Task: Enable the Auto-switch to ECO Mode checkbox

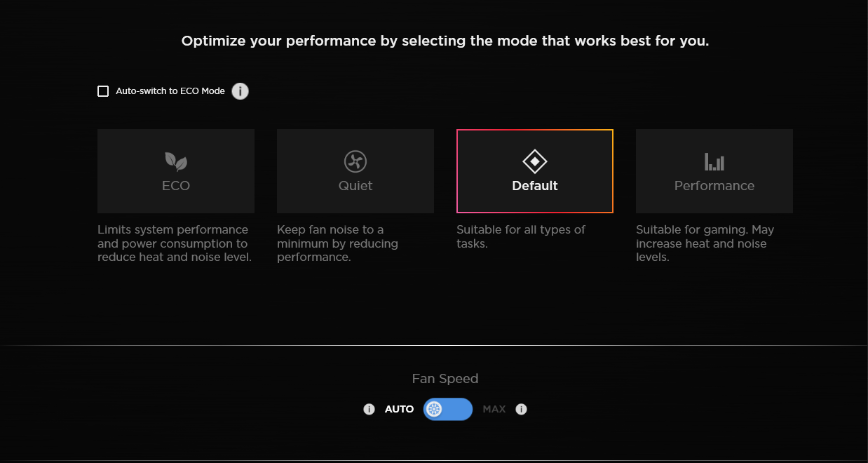Action: click(x=103, y=91)
